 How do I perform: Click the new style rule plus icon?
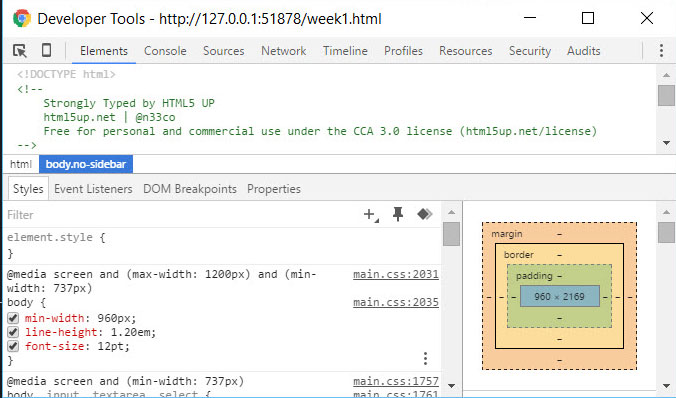click(x=371, y=214)
